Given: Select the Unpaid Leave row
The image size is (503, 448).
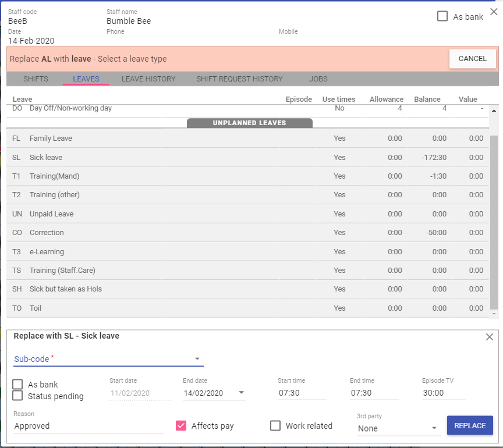Looking at the screenshot, I should (x=175, y=214).
